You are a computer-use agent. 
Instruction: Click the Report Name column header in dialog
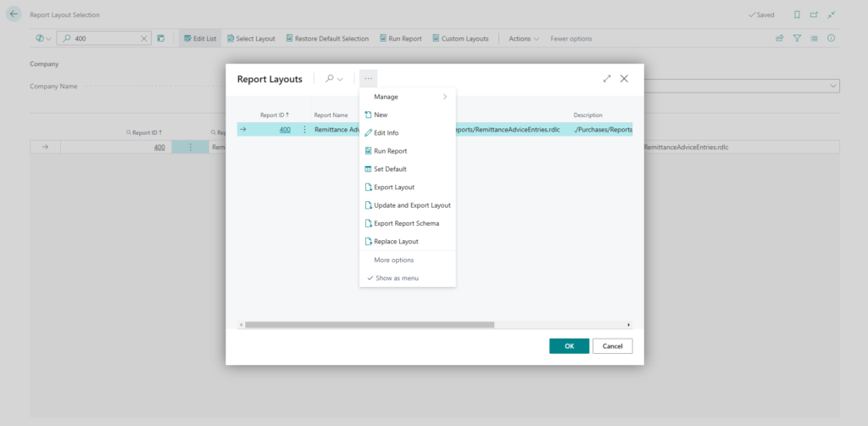[x=331, y=115]
